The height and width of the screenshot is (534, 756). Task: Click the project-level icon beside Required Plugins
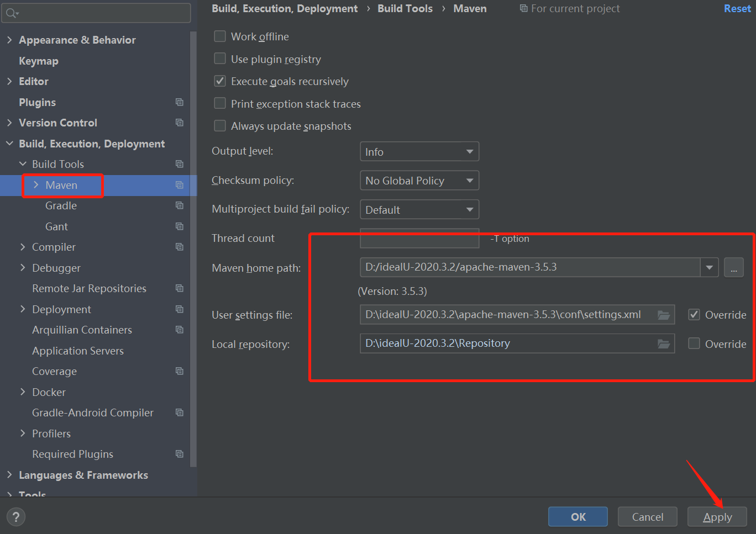click(x=180, y=454)
